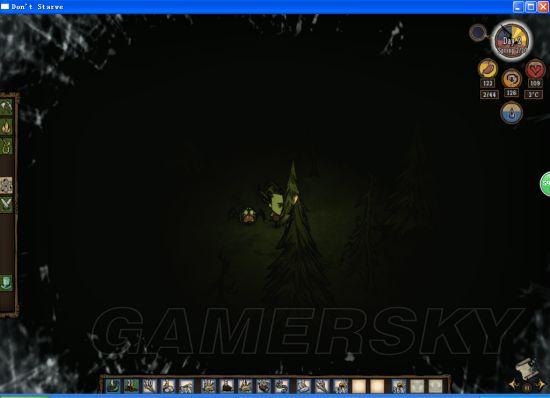
Task: Click the green circular overlay button at right edge
Action: tap(545, 184)
